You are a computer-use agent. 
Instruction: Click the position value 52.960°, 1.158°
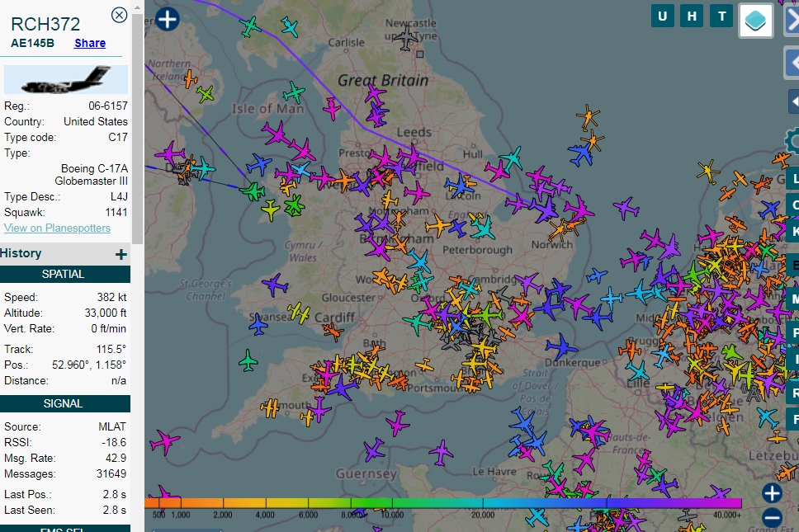(x=89, y=365)
